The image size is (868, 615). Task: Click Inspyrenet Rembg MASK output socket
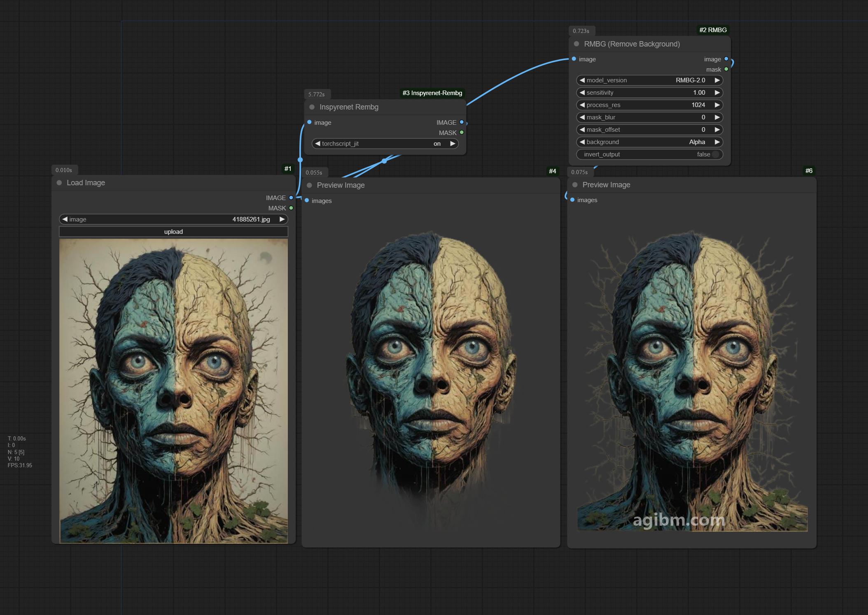(462, 133)
